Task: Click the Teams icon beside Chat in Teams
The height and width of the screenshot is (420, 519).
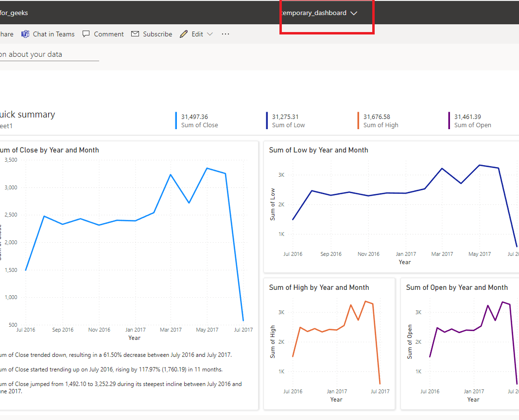Action: [x=25, y=34]
